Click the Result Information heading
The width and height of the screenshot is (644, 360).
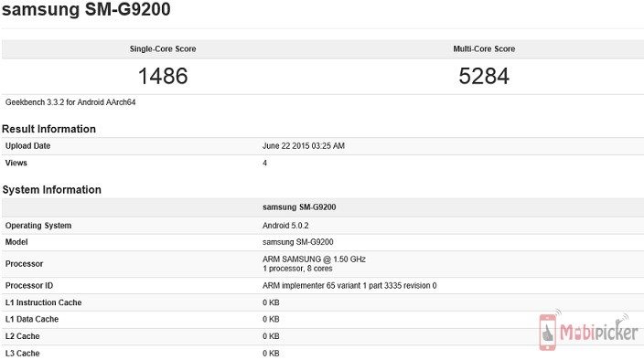48,129
